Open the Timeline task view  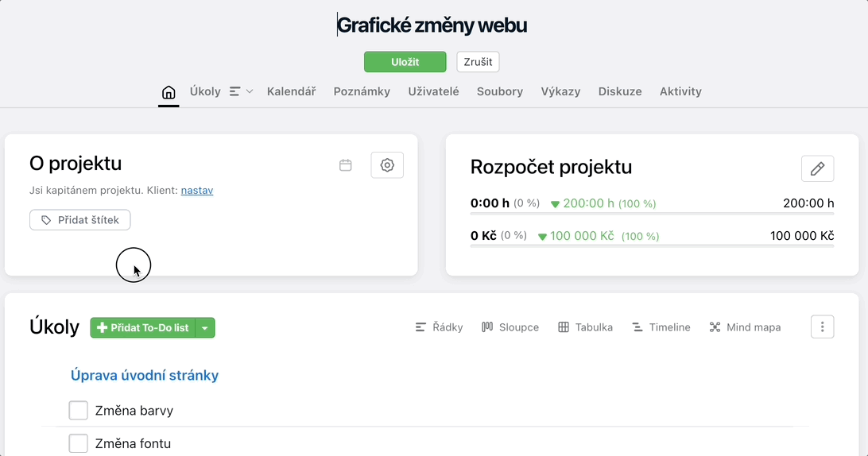coord(661,327)
